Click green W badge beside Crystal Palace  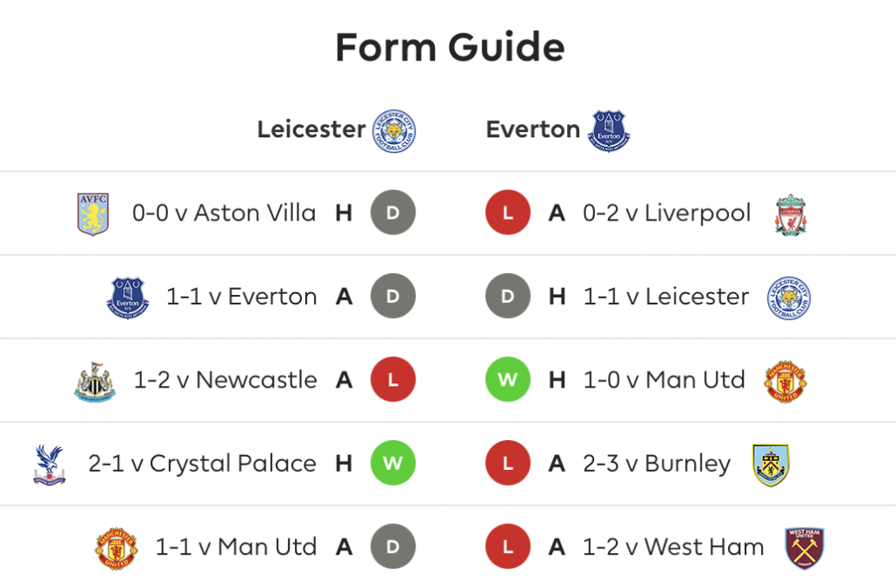click(393, 463)
